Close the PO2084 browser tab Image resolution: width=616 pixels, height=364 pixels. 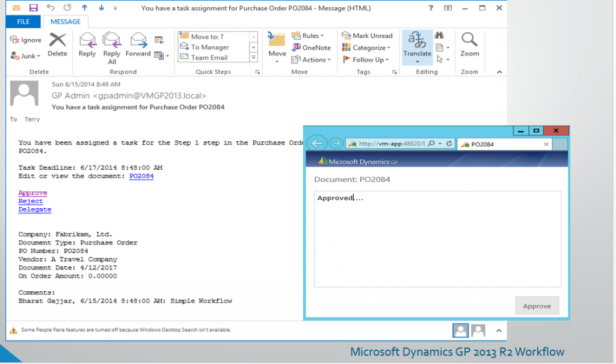[x=546, y=144]
